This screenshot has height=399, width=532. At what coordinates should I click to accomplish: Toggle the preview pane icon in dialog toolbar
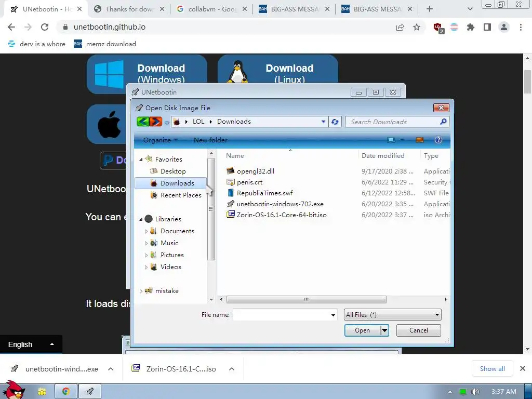[420, 140]
